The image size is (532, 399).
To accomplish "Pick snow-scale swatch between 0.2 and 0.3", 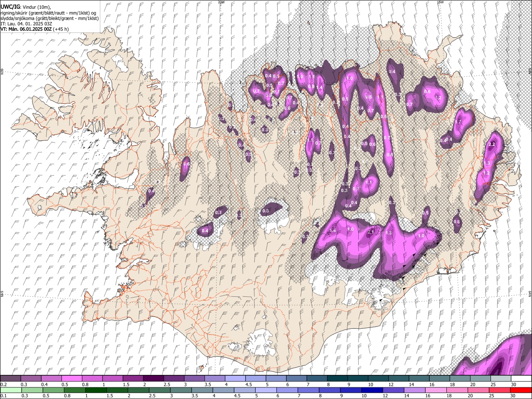I will click(x=11, y=379).
